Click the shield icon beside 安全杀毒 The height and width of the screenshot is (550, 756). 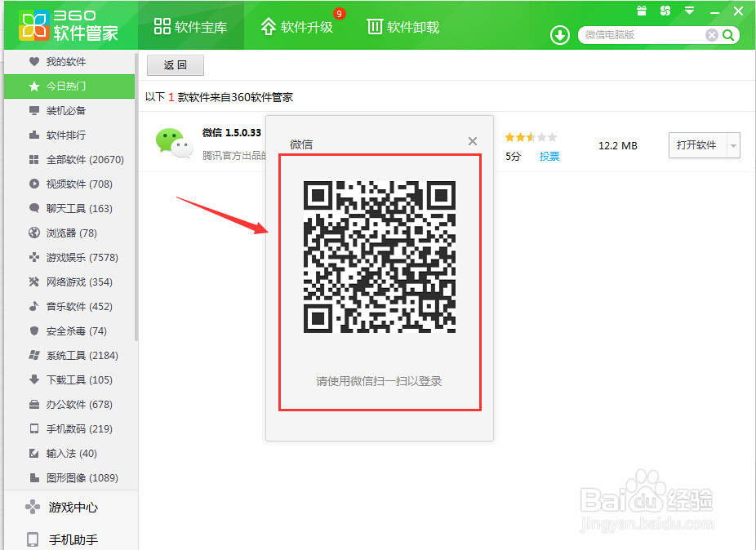(x=33, y=330)
